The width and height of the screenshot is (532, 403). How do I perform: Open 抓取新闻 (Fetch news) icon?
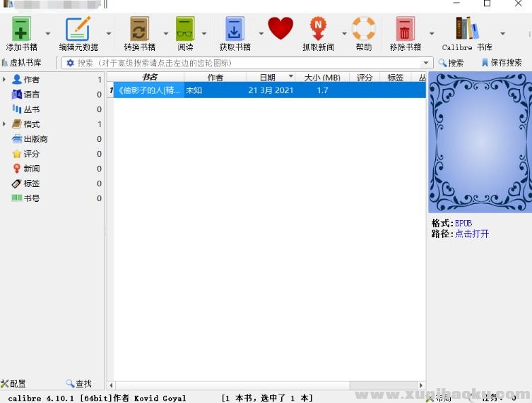[318, 30]
